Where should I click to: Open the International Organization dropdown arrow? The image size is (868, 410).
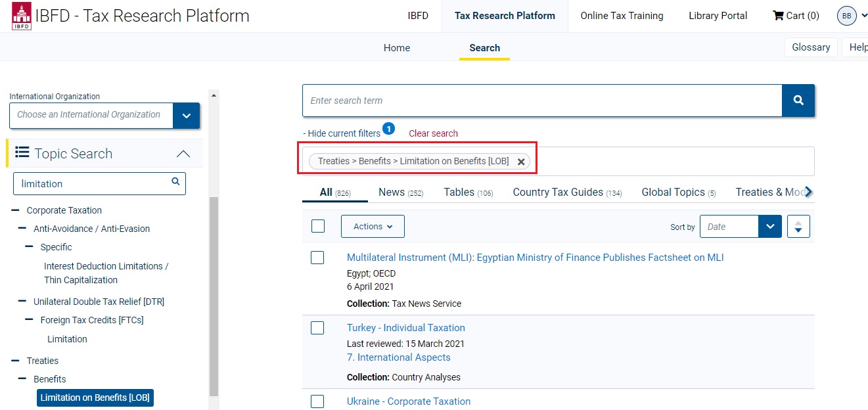pos(187,116)
